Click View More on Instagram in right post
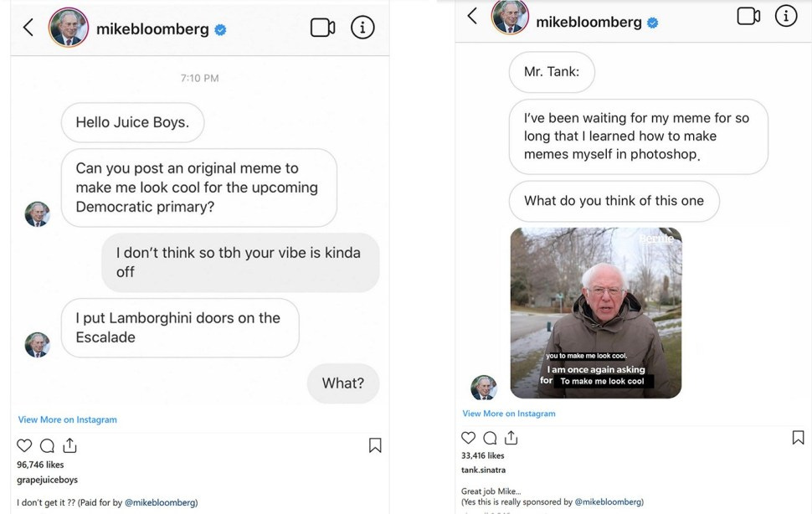 pyautogui.click(x=508, y=414)
